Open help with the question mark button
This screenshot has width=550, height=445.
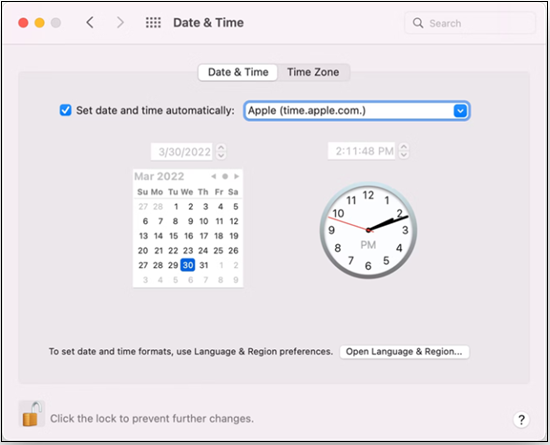(x=521, y=419)
